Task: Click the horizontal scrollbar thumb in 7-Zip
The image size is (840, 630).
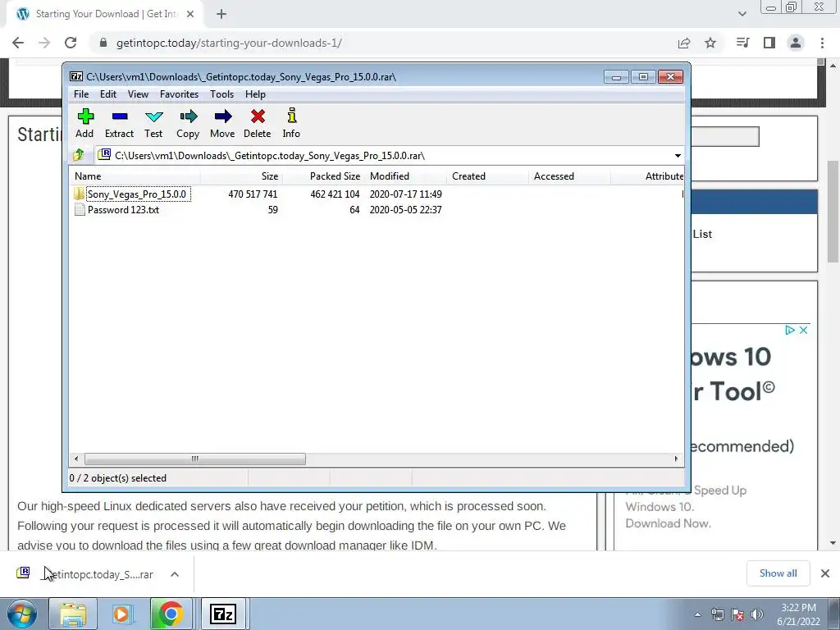Action: [x=195, y=459]
